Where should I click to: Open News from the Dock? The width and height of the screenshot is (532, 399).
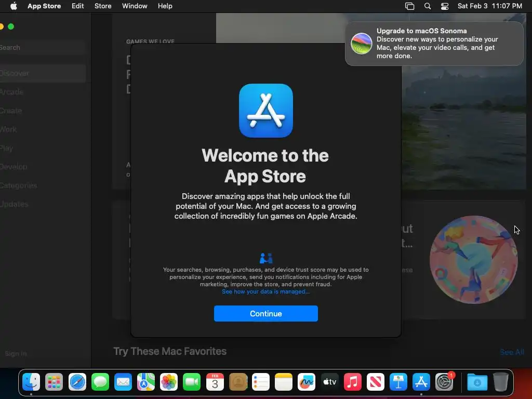pos(375,382)
